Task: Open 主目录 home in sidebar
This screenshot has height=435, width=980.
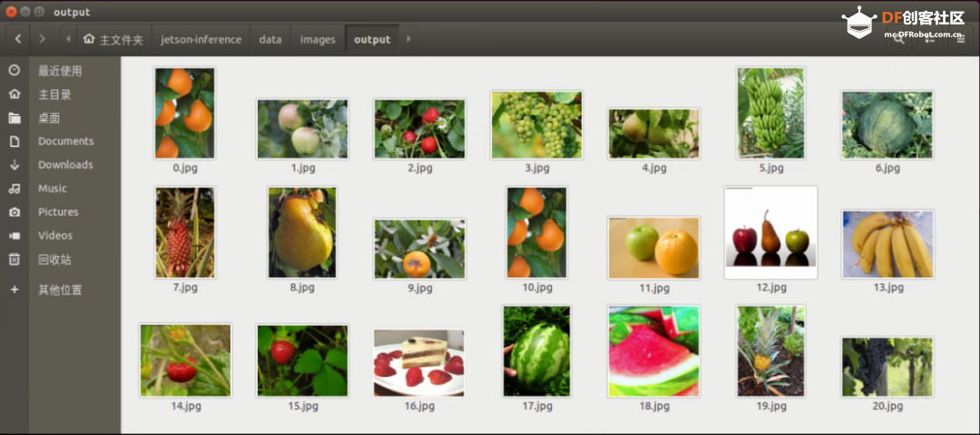Action: coord(60,94)
